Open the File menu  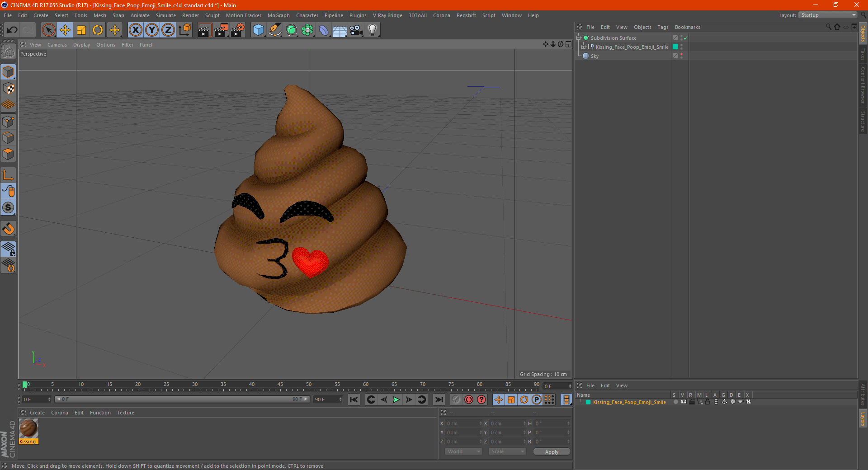[8, 15]
